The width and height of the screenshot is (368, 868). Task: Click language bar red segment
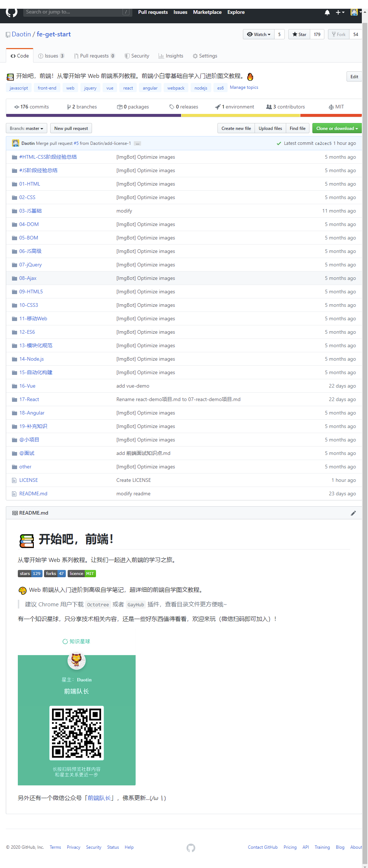pyautogui.click(x=331, y=115)
